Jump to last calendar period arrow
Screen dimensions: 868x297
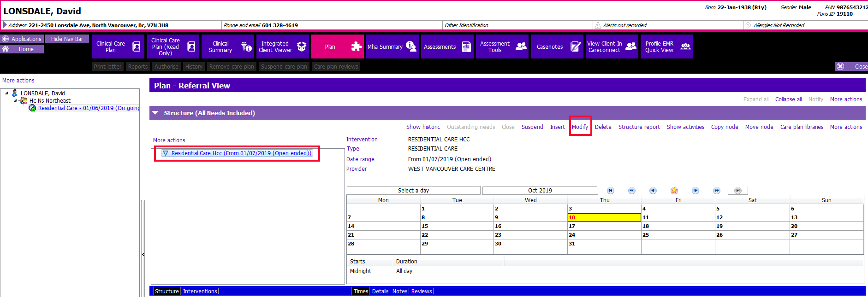pyautogui.click(x=738, y=191)
